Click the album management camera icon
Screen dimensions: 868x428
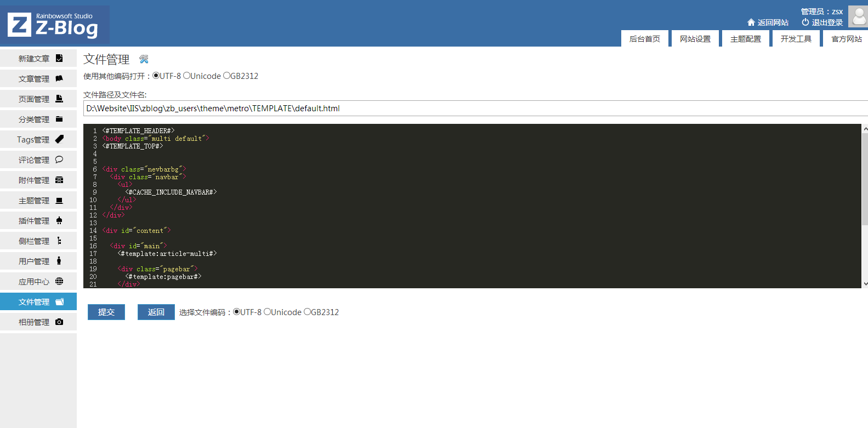pyautogui.click(x=59, y=322)
